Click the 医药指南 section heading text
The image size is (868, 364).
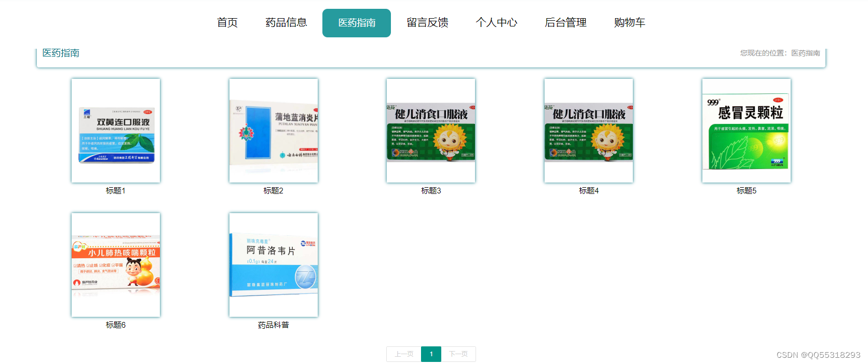point(61,53)
